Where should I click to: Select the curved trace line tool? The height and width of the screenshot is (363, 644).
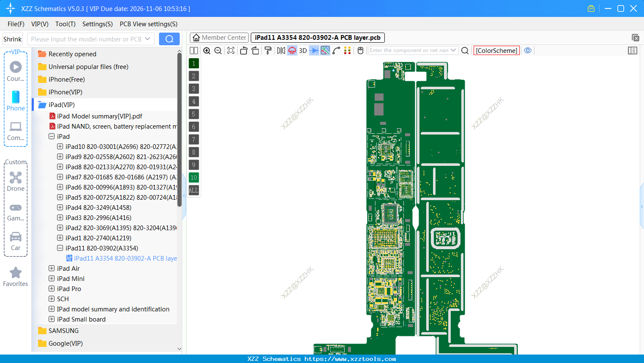[337, 51]
